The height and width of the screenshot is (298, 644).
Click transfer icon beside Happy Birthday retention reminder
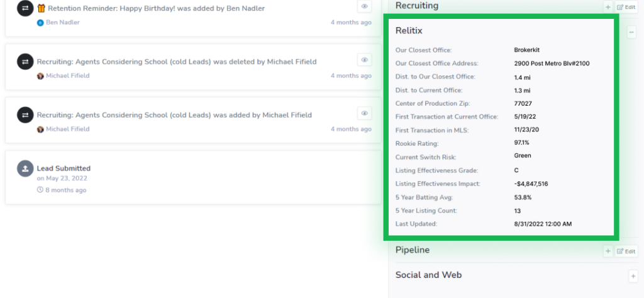25,8
